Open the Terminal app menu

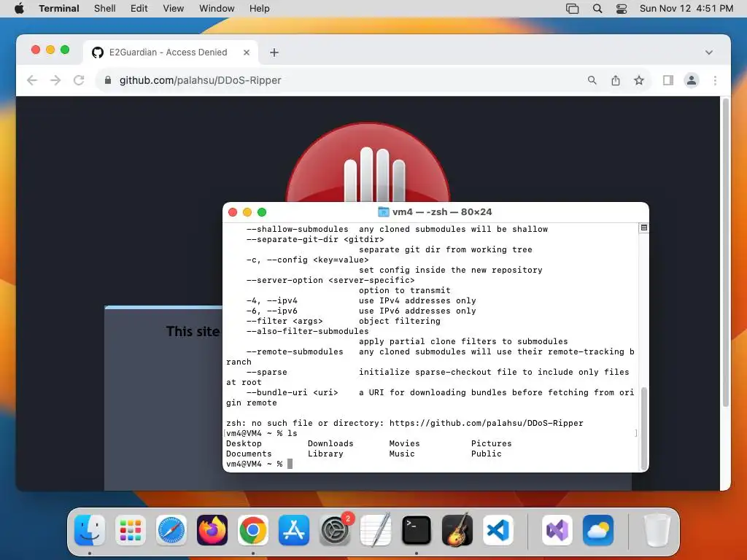click(x=59, y=8)
